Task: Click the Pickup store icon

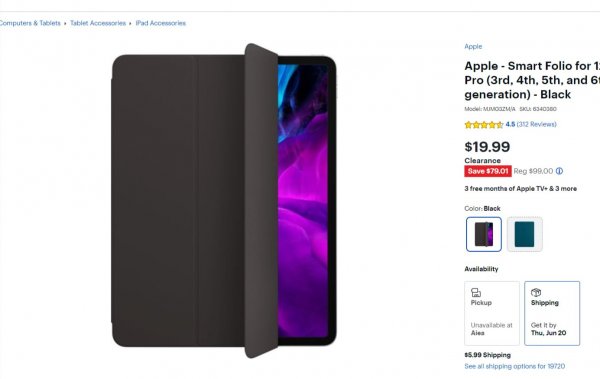Action: [476, 293]
